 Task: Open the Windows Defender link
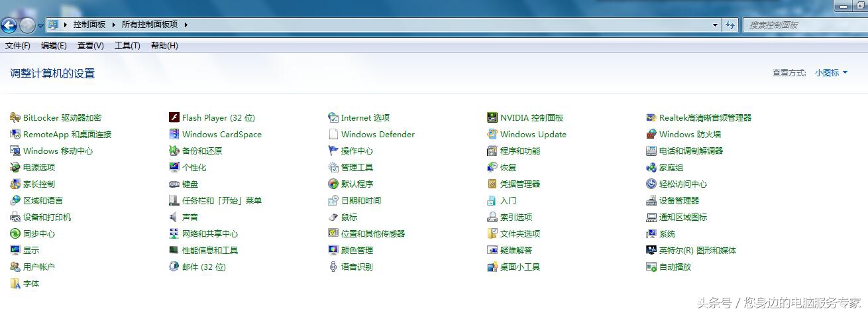378,134
